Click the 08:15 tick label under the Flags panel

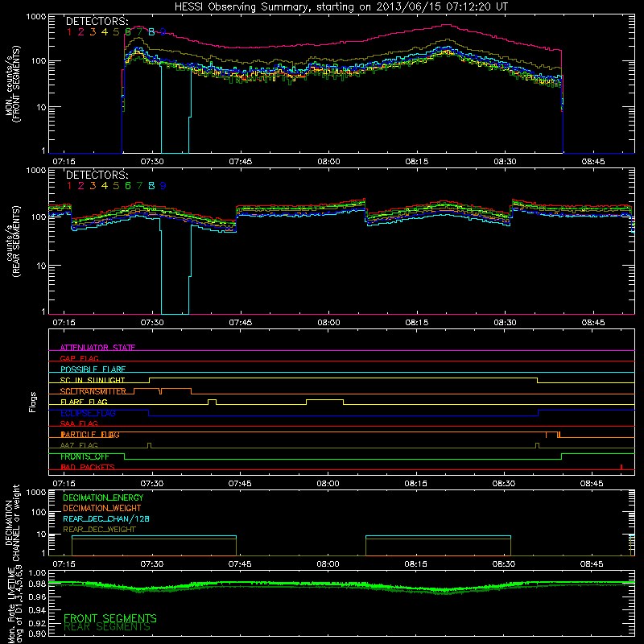(415, 484)
